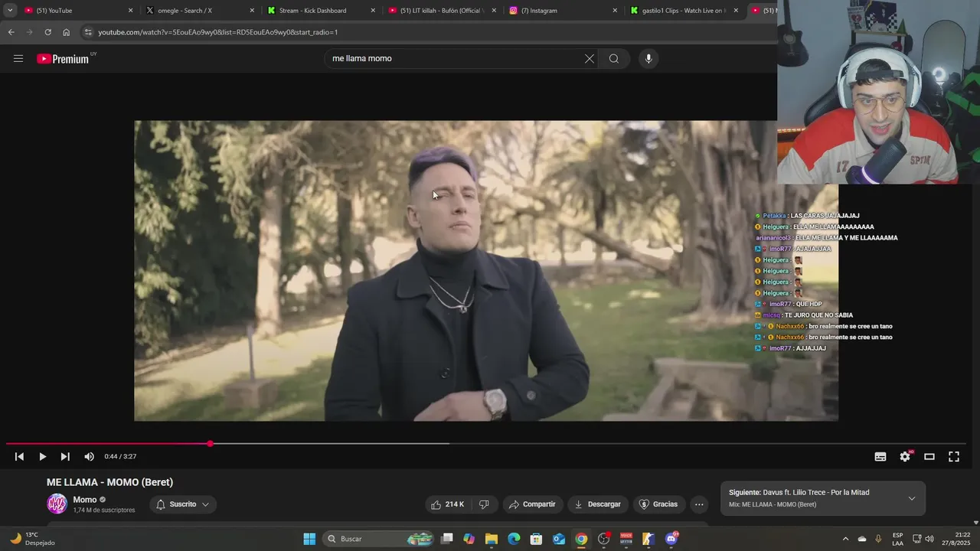Viewport: 980px width, 551px height.
Task: Open File Explorer from the taskbar
Action: (x=492, y=539)
